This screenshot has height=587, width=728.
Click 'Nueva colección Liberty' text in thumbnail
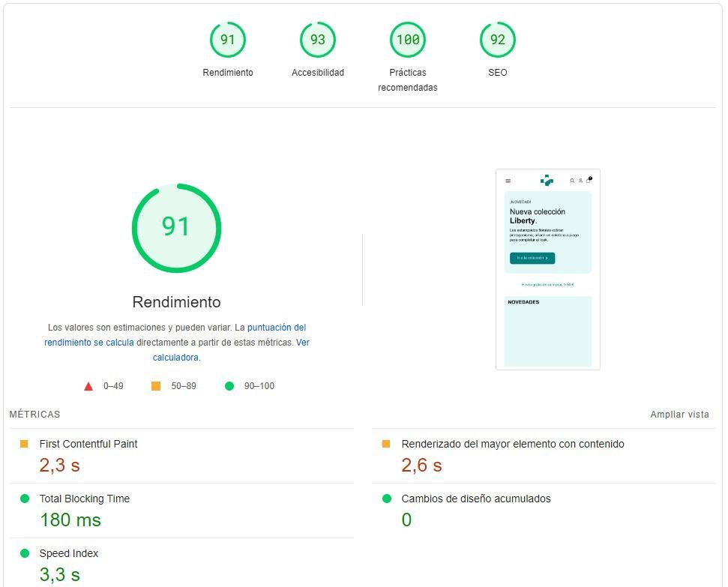(x=537, y=216)
